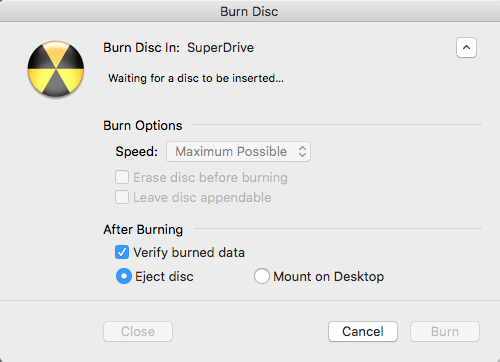This screenshot has width=500, height=362.
Task: Click the grayed-out Close button
Action: click(x=138, y=332)
